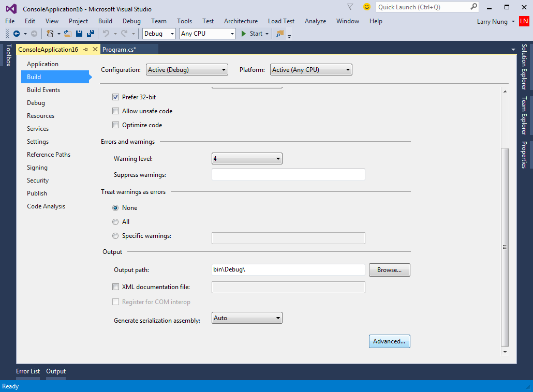Expand the Larry Nung account dropdown arrow
The image size is (533, 392).
(513, 22)
